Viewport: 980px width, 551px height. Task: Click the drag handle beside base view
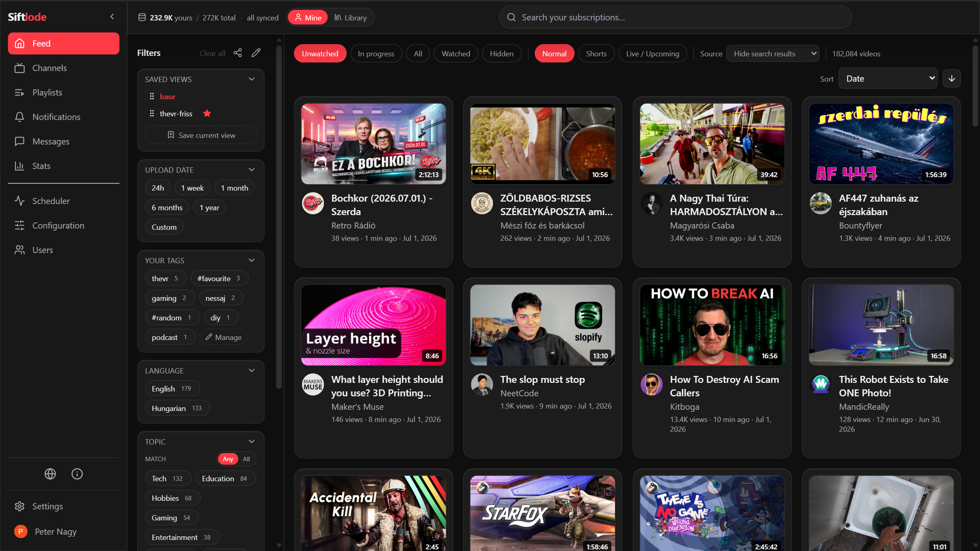pyautogui.click(x=152, y=96)
